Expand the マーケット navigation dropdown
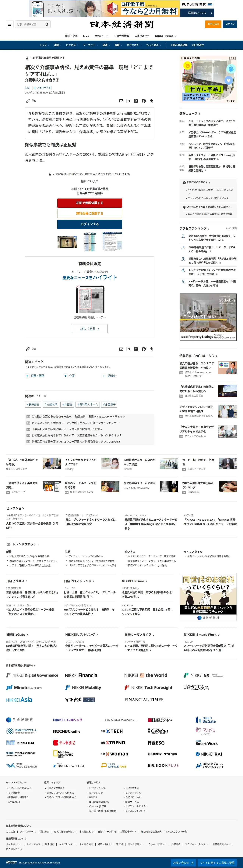 point(90,45)
